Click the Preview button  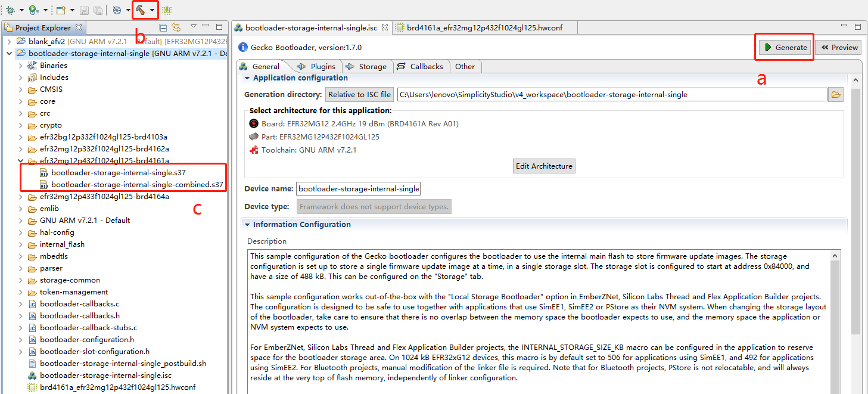838,47
